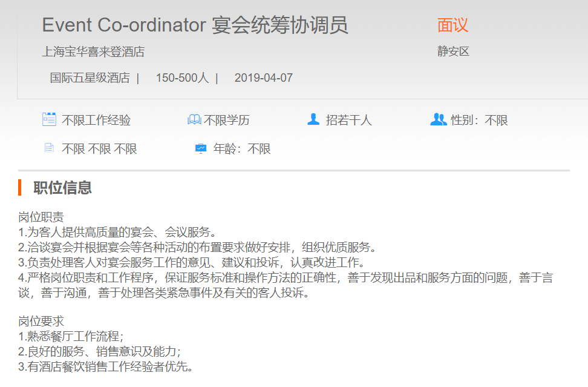Click the orange bar beside 职位信息

coord(20,188)
